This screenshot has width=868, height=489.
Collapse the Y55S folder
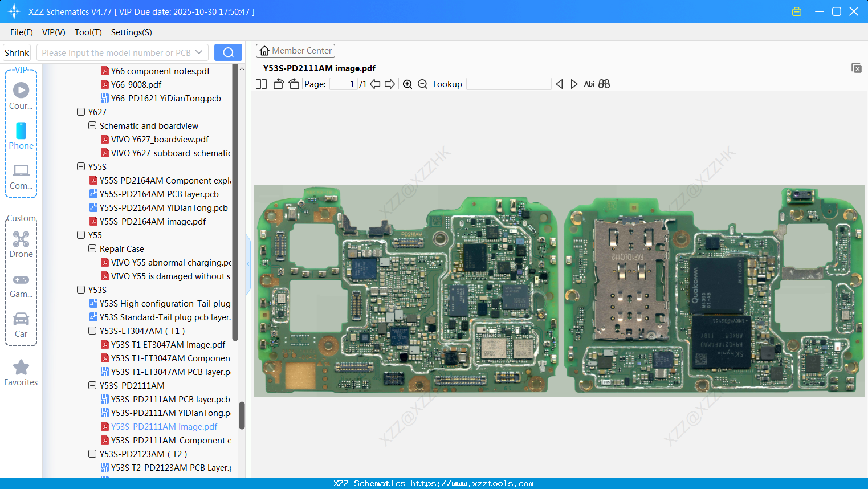[81, 166]
